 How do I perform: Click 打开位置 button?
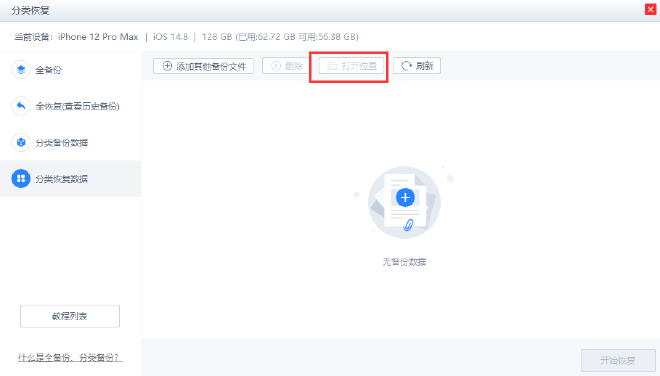(x=351, y=66)
